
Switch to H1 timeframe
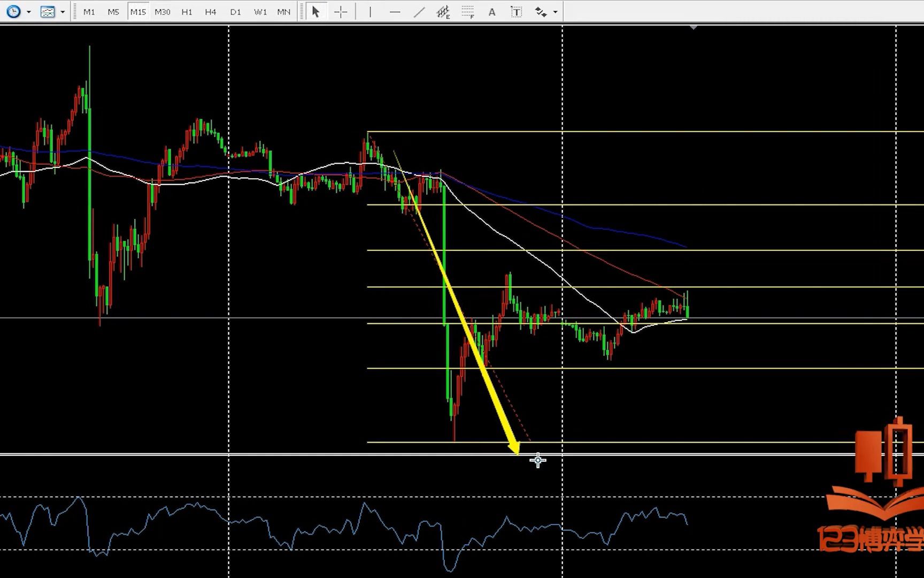[187, 12]
